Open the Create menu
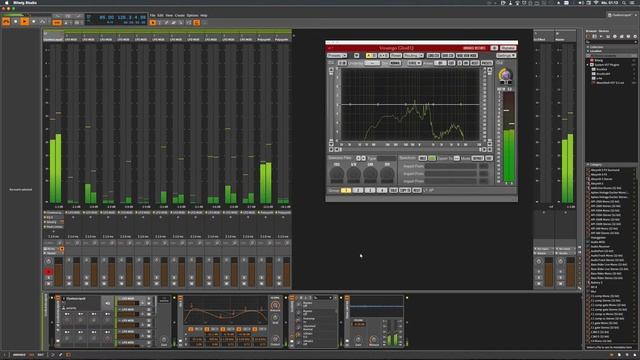This screenshot has height=360, width=640. [x=180, y=16]
